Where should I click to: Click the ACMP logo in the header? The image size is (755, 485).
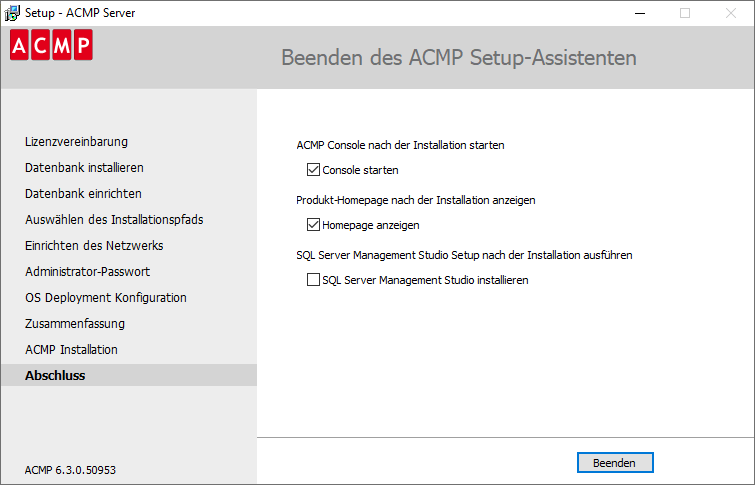[x=51, y=46]
